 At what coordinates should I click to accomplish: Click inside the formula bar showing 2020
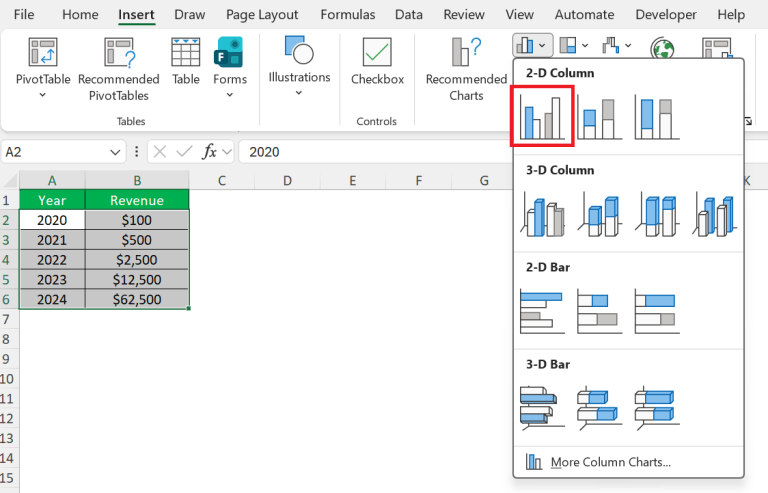503,152
